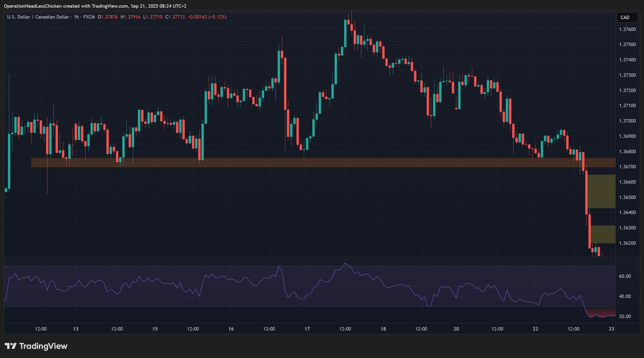Click the date label 13 on the time axis
Screen dimensions: 644x358
coord(76,329)
